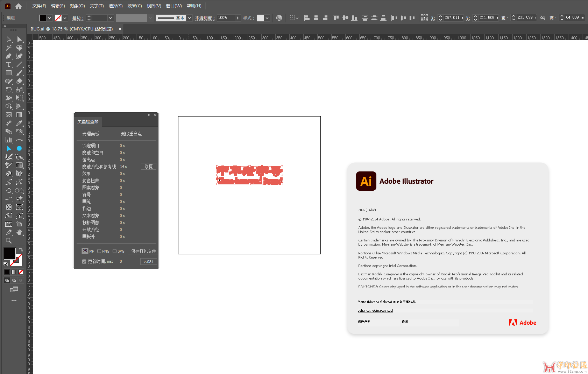Click horizontal align center icon

point(316,18)
